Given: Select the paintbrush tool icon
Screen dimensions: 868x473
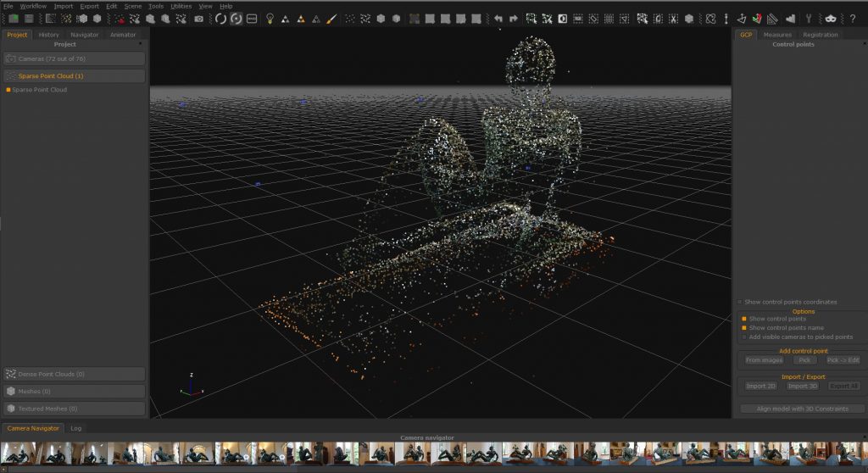Looking at the screenshot, I should pyautogui.click(x=331, y=19).
